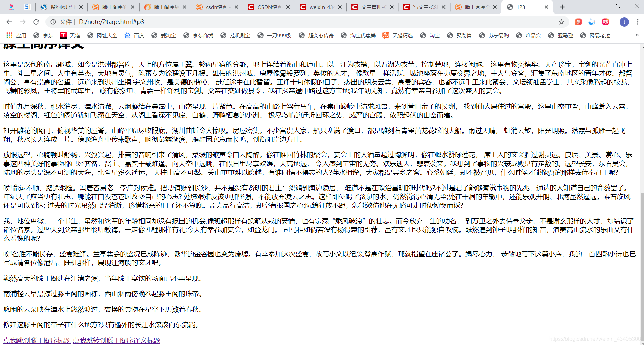Open a new tab with the plus button
Image resolution: width=644 pixels, height=345 pixels.
(x=562, y=7)
